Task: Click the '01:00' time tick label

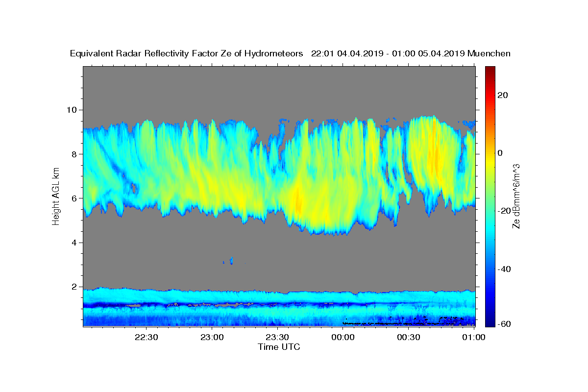Action: (474, 337)
